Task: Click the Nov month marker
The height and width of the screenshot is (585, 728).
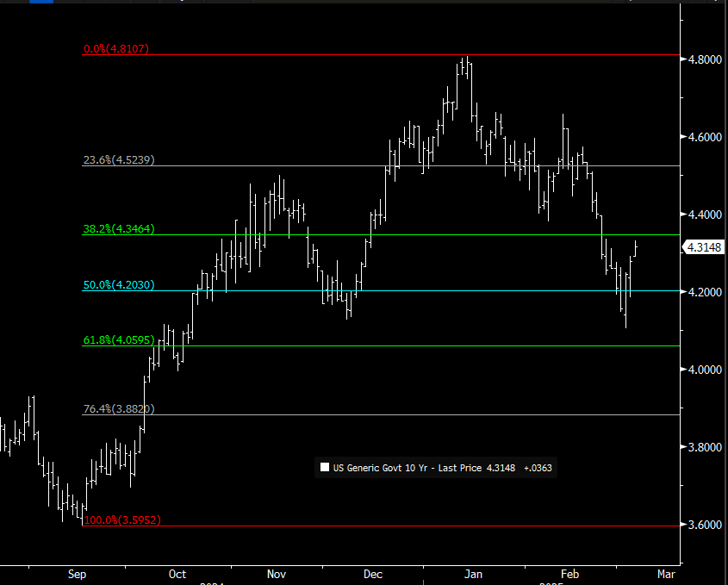Action: (x=276, y=573)
